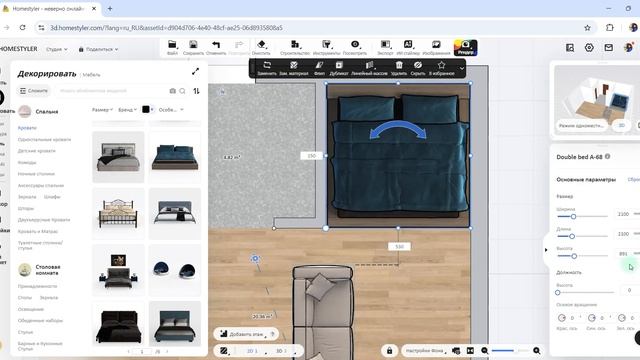640x360 pixels.
Task: Click the info icon beside Double bed A-68
Action: tap(607, 156)
